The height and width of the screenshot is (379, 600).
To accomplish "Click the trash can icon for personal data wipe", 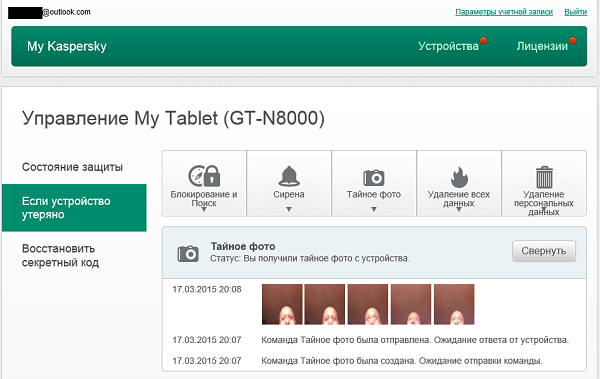I will (x=544, y=177).
